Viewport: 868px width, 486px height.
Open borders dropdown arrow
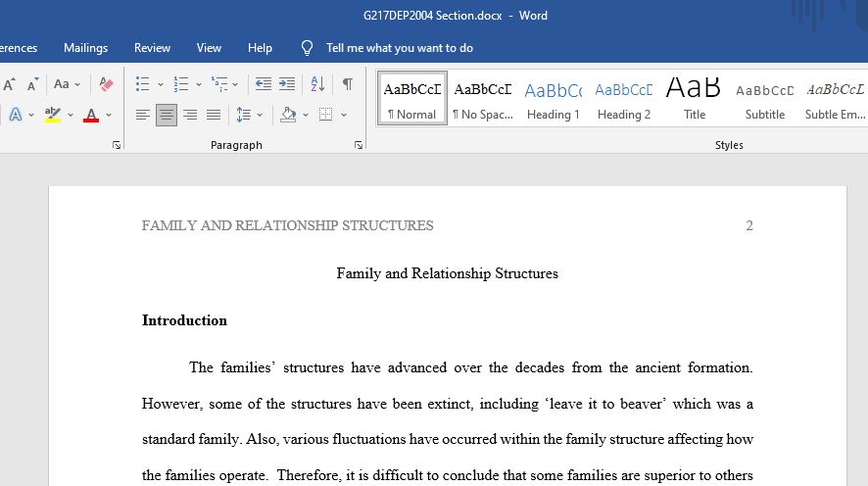pyautogui.click(x=344, y=115)
